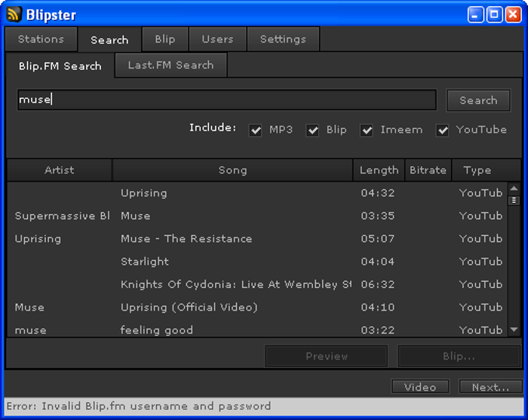The height and width of the screenshot is (420, 528).
Task: Select the Uprising 04:32 song row
Action: tap(257, 193)
